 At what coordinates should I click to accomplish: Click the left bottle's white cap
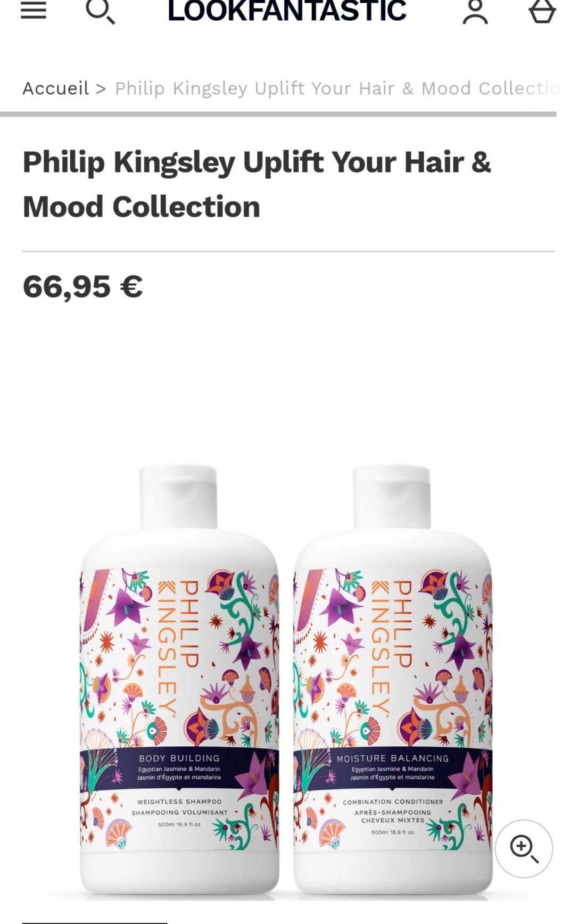coord(178,497)
